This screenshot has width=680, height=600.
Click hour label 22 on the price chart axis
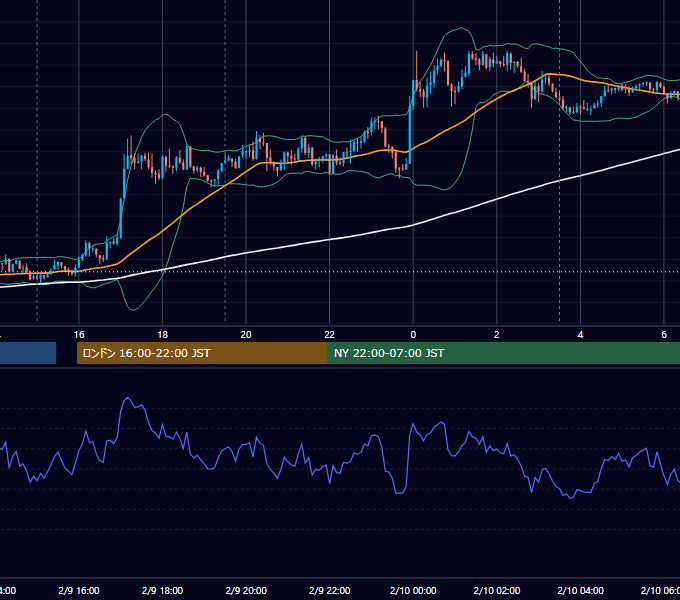click(x=330, y=335)
